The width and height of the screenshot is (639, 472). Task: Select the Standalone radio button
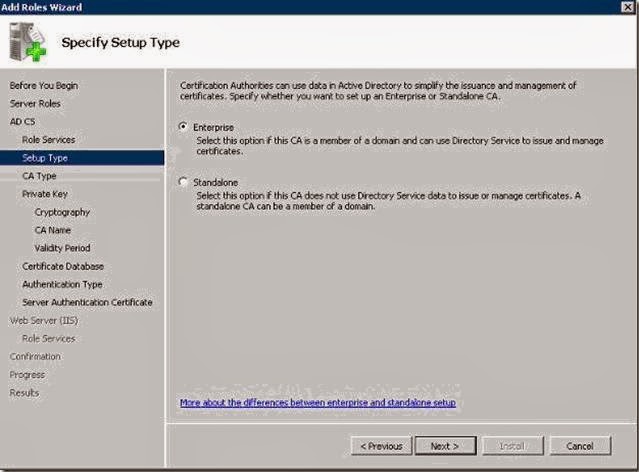click(183, 181)
